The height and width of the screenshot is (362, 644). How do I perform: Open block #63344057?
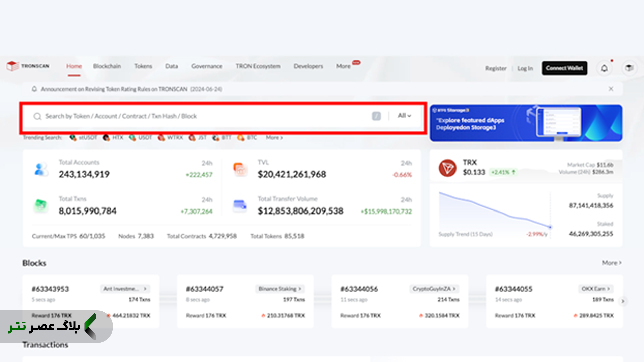pyautogui.click(x=205, y=289)
